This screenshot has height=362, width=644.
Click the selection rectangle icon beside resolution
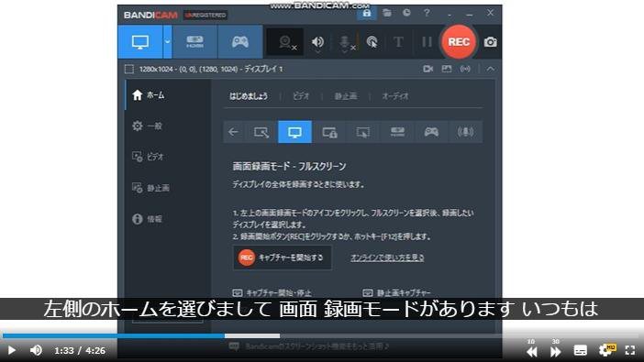pos(129,69)
